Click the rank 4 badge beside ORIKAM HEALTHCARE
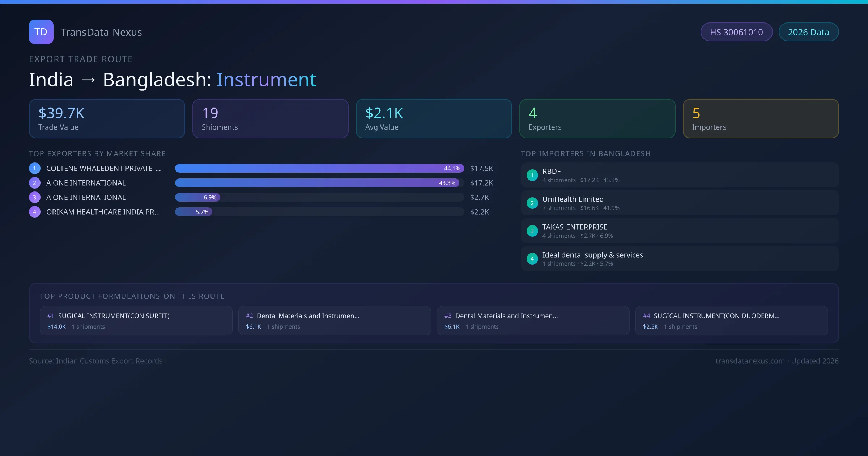Viewport: 868px width, 456px height. click(x=34, y=212)
